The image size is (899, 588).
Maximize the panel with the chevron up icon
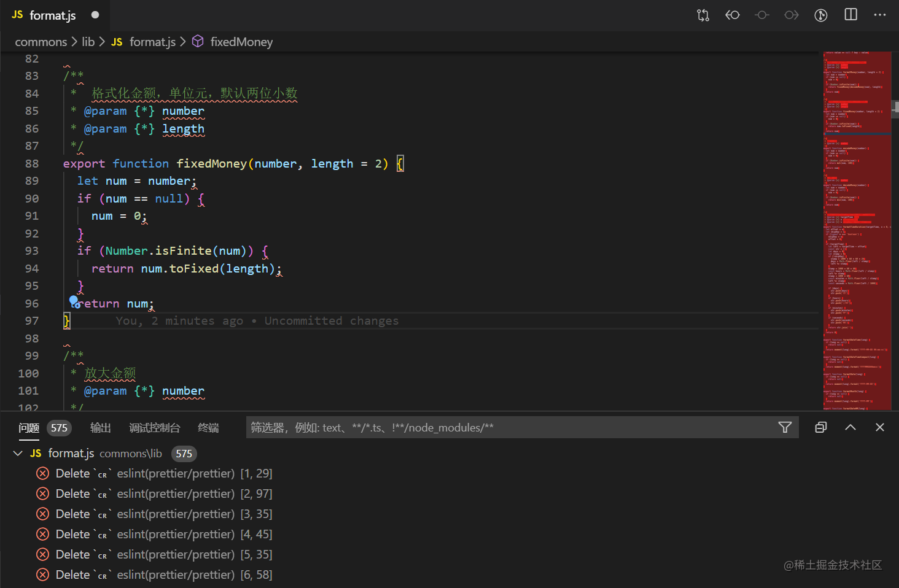click(850, 427)
